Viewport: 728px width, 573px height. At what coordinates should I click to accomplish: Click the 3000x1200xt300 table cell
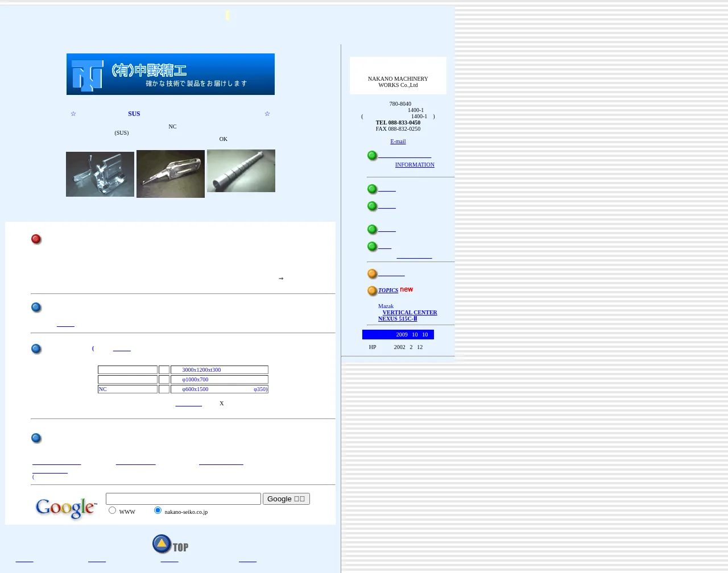[x=219, y=370]
